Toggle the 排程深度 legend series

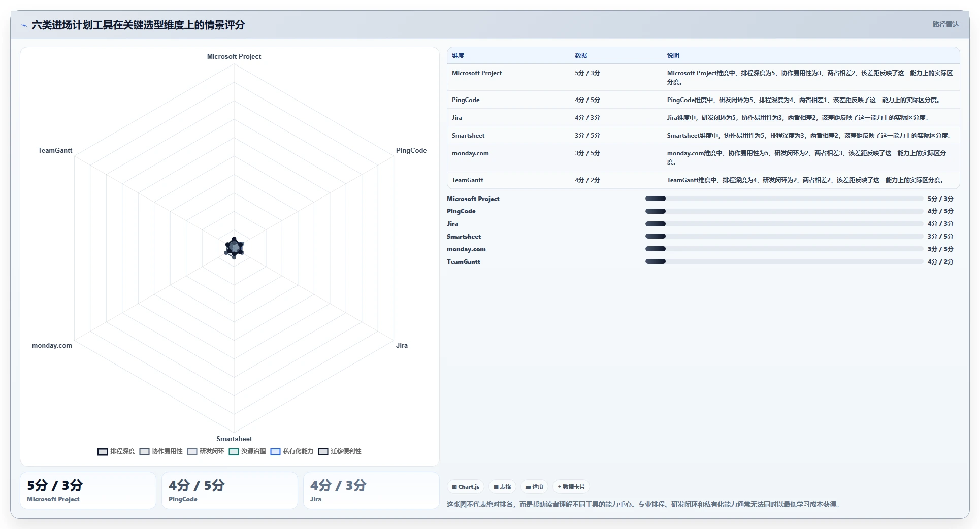point(116,451)
